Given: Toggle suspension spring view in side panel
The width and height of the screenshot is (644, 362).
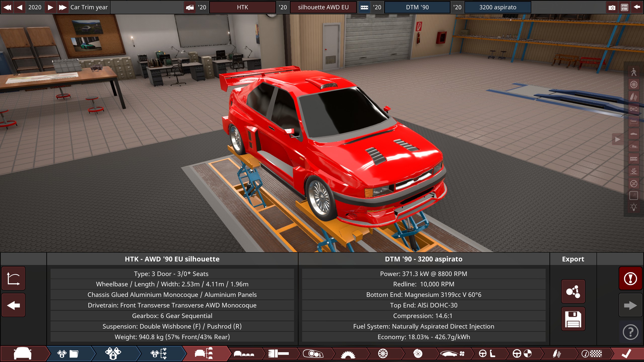Looking at the screenshot, I should 634,97.
